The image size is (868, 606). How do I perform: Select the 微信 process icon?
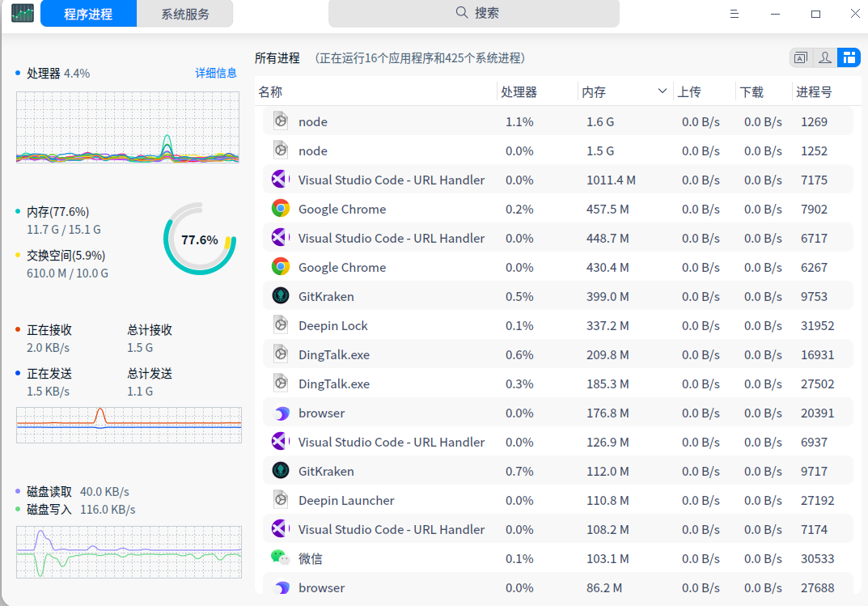(281, 558)
